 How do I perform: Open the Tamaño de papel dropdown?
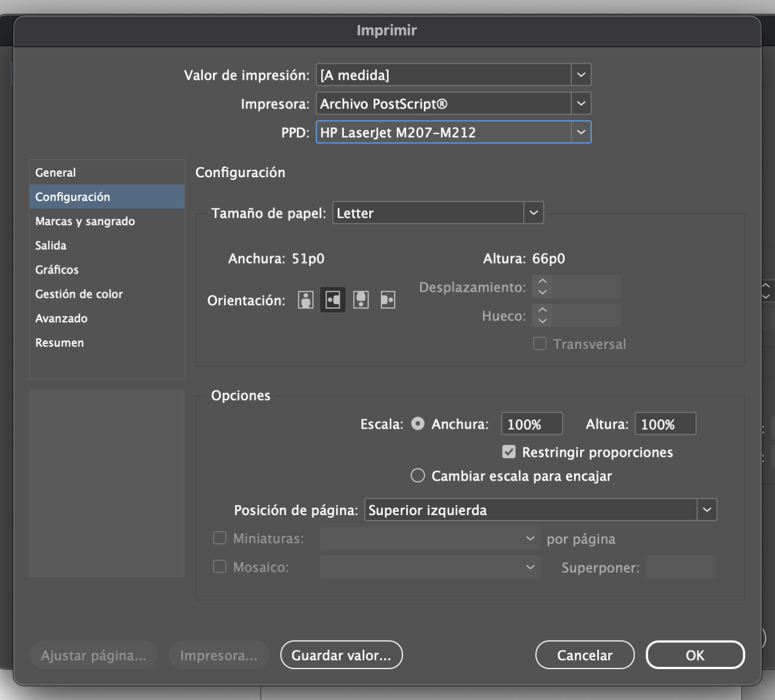[x=533, y=213]
